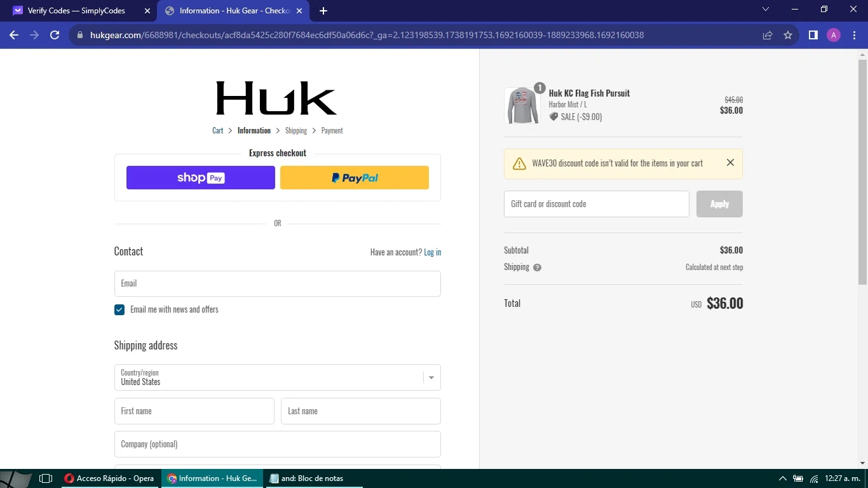Open the profile avatar 'A' menu

click(834, 35)
